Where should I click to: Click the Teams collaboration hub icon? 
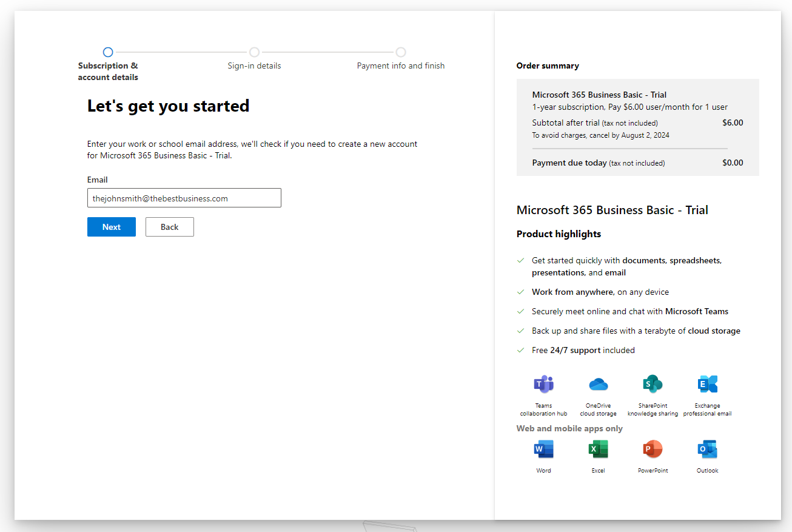point(543,384)
